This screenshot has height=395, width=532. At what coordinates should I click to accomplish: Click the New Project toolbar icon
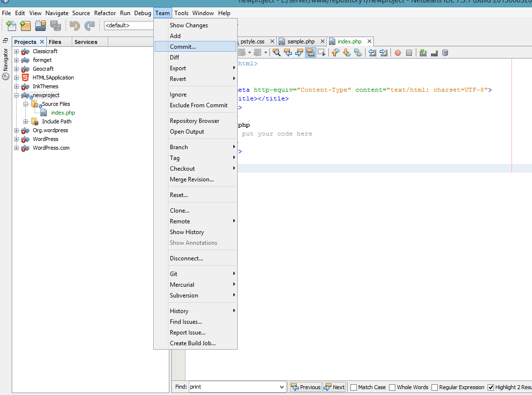click(25, 25)
